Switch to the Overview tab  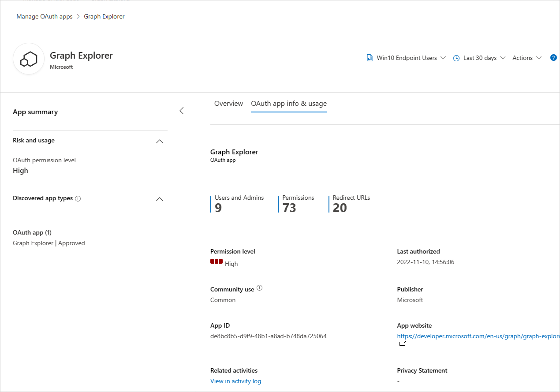[x=228, y=103]
